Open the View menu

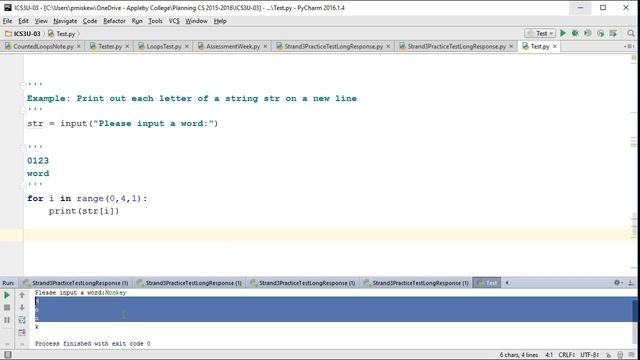point(41,21)
